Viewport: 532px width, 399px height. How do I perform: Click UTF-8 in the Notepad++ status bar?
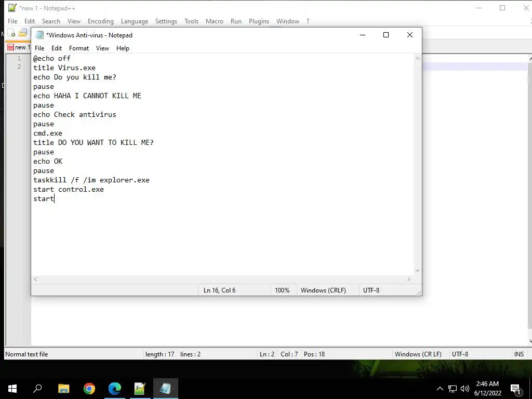point(460,354)
